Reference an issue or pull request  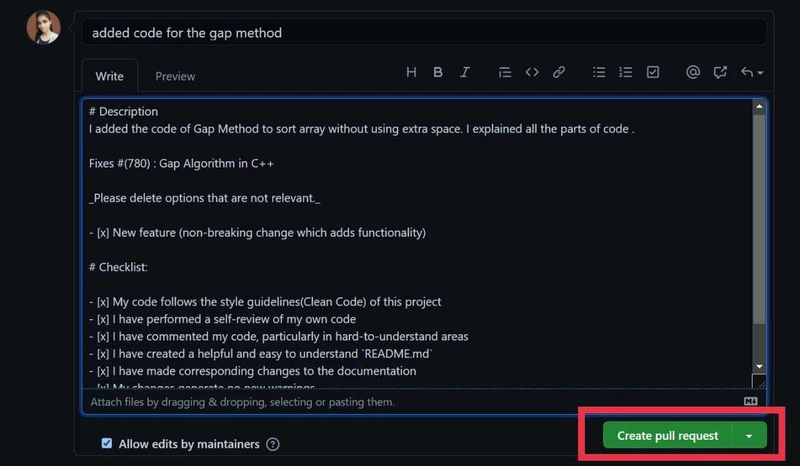click(x=720, y=72)
